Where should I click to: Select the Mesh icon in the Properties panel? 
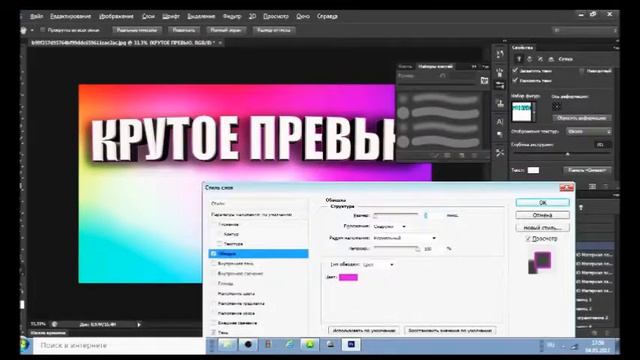tap(519, 59)
